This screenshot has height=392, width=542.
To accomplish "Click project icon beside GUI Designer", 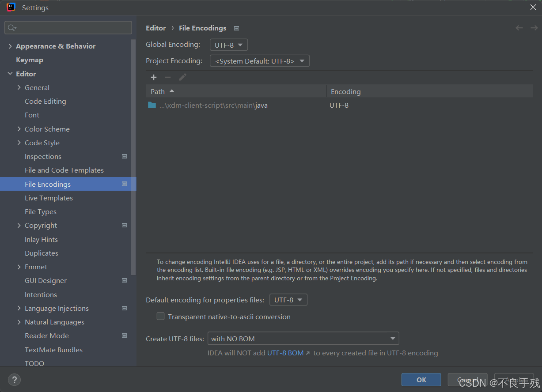I will pos(124,280).
